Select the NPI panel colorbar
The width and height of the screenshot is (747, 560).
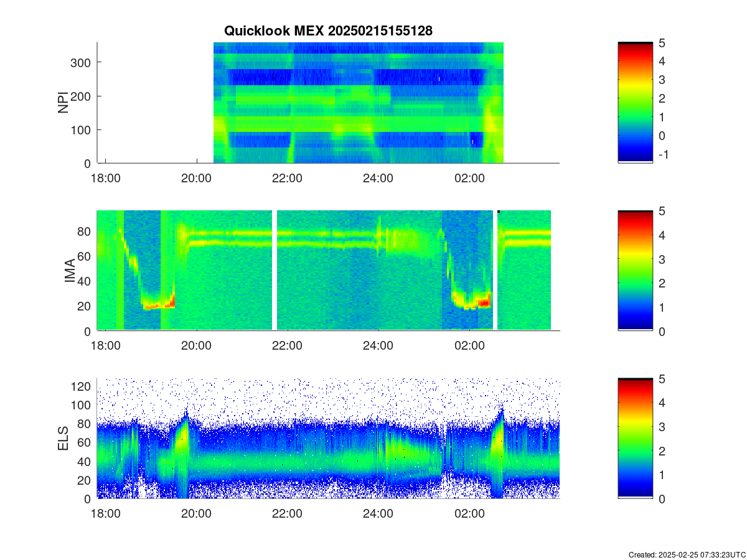click(635, 103)
